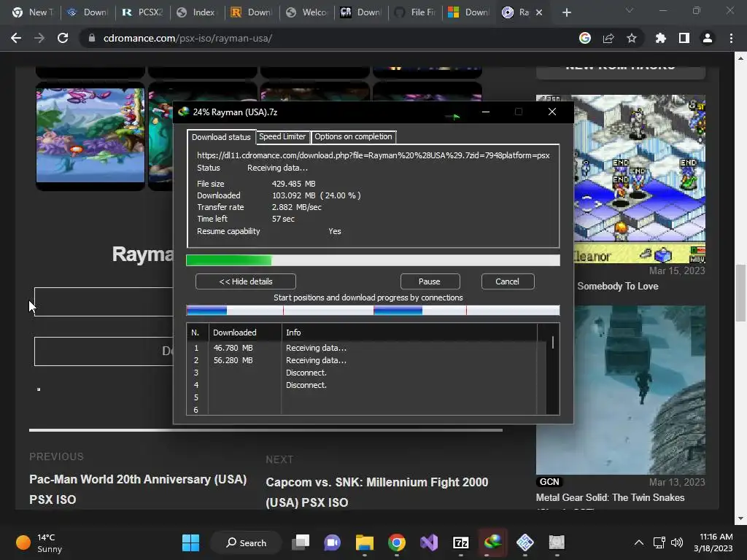747x560 pixels.
Task: Bookmark this page with the star icon
Action: (632, 38)
